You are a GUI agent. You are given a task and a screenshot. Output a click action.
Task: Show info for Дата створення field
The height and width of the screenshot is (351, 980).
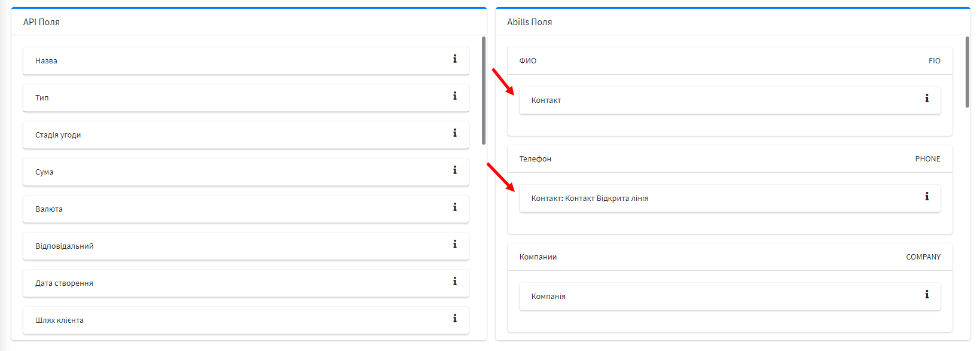coord(454,282)
